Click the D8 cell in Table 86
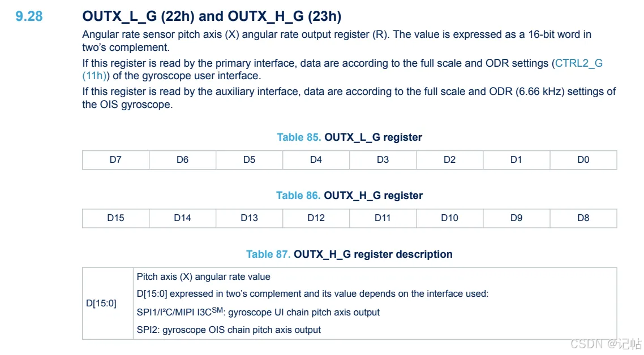 click(x=583, y=218)
